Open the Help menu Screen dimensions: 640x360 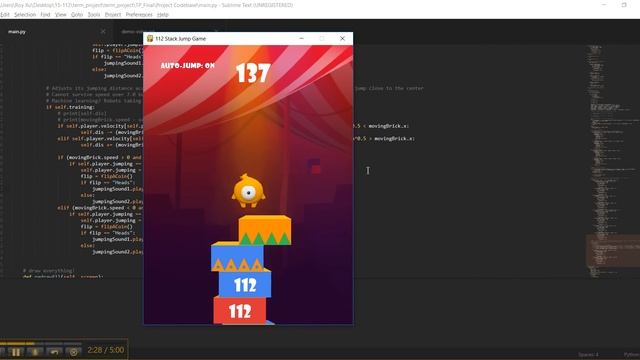click(163, 15)
